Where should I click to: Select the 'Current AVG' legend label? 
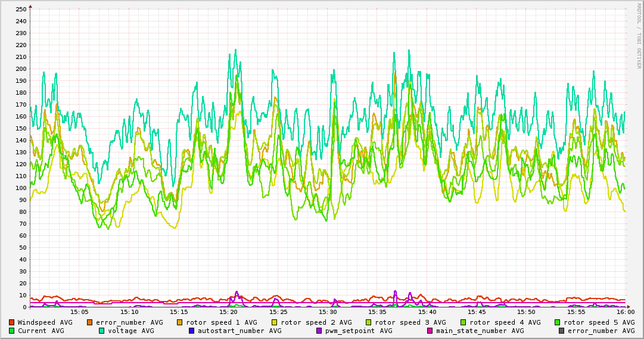pyautogui.click(x=41, y=331)
